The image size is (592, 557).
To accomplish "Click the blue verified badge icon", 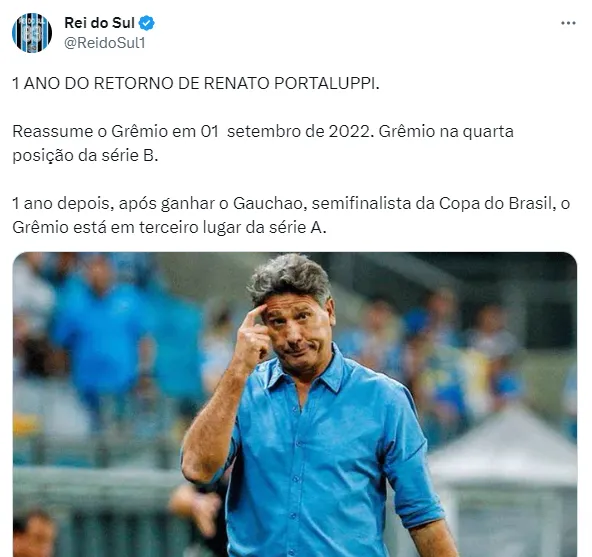I will click(146, 23).
